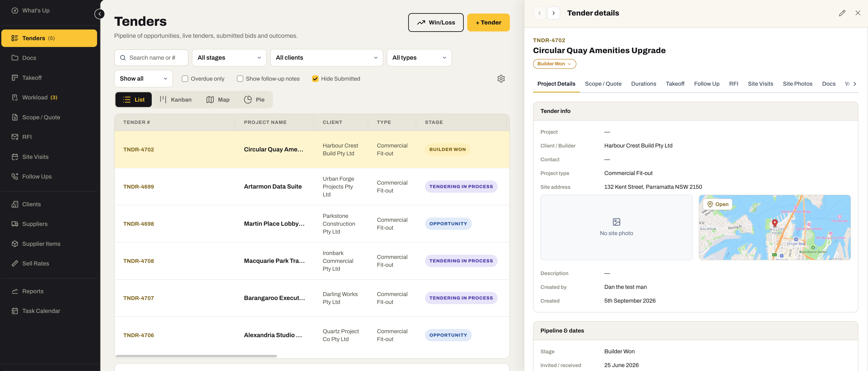Open Reports in the sidebar
This screenshot has width=868, height=371.
pos(49,291)
